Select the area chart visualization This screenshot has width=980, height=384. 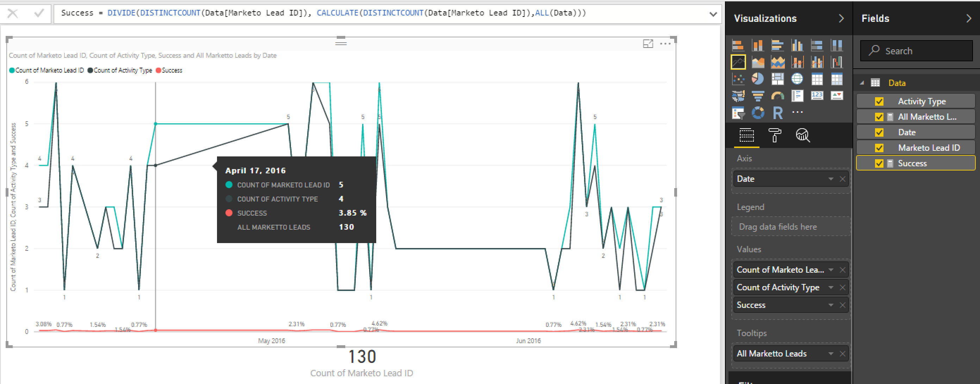pyautogui.click(x=758, y=62)
